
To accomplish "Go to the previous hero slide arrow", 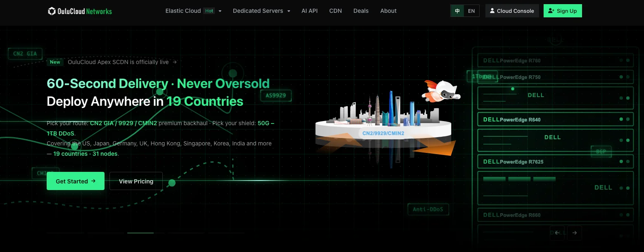I will tap(557, 233).
